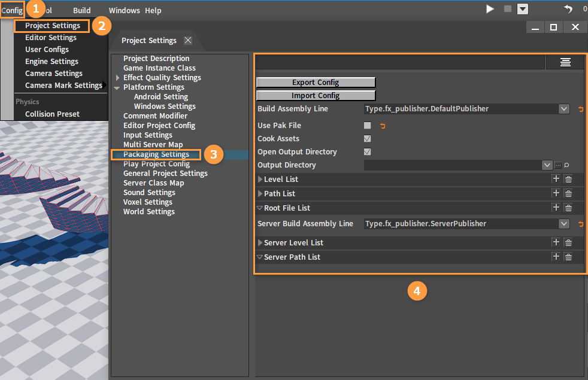Choose Engine Settings menu entry
588x380 pixels.
[51, 62]
